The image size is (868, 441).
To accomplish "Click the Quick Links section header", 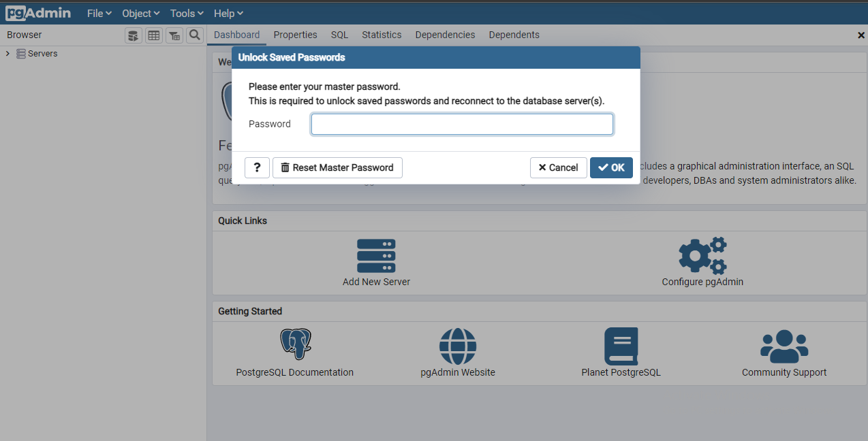I will tap(243, 220).
